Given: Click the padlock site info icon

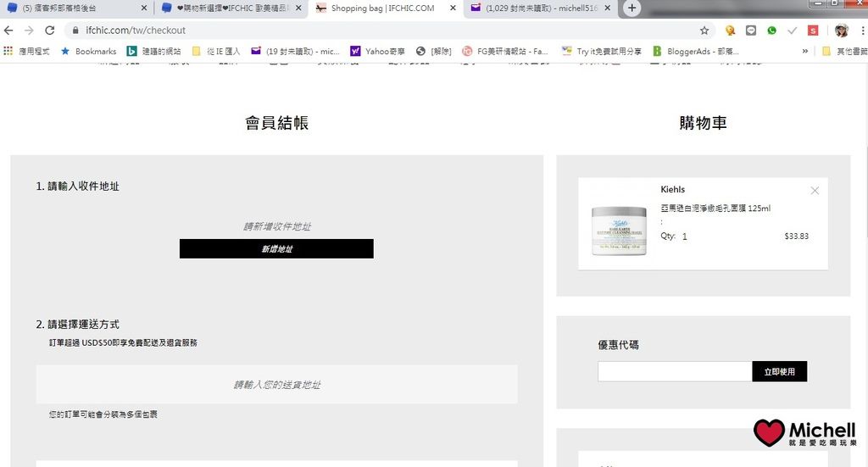Looking at the screenshot, I should pyautogui.click(x=75, y=31).
